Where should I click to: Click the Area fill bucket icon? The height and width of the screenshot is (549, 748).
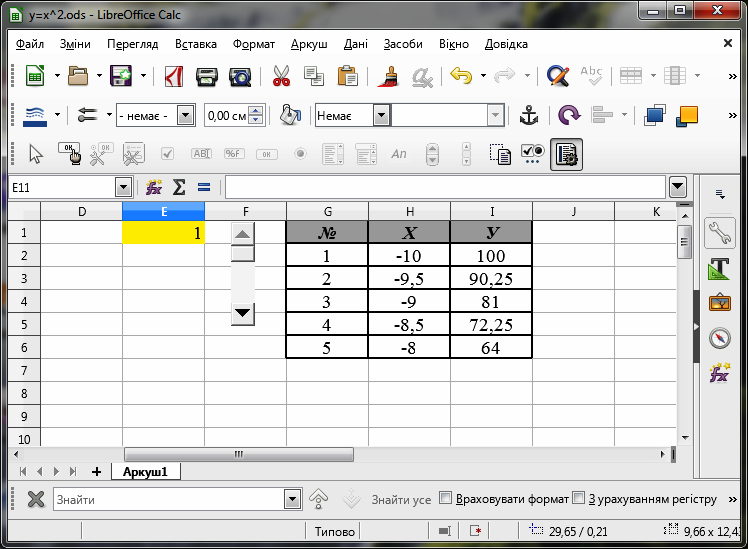[290, 115]
